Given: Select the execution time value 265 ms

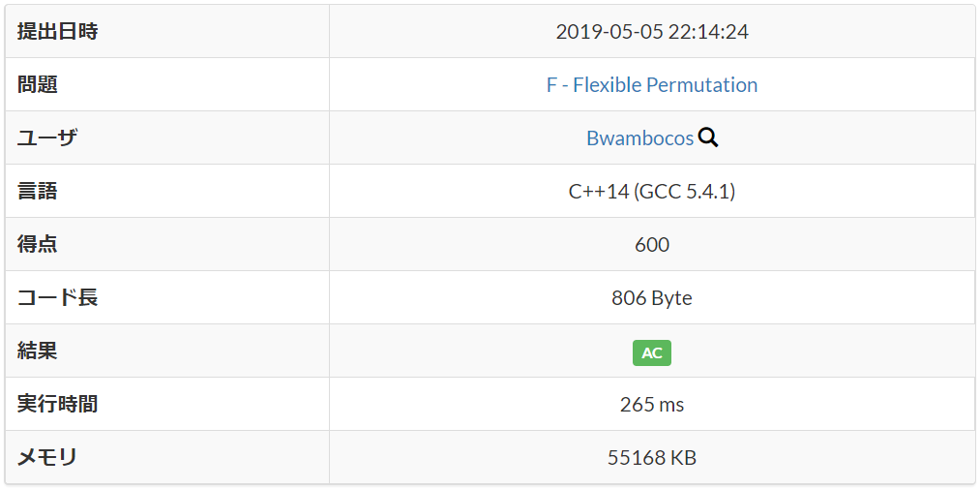Looking at the screenshot, I should pyautogui.click(x=652, y=405).
